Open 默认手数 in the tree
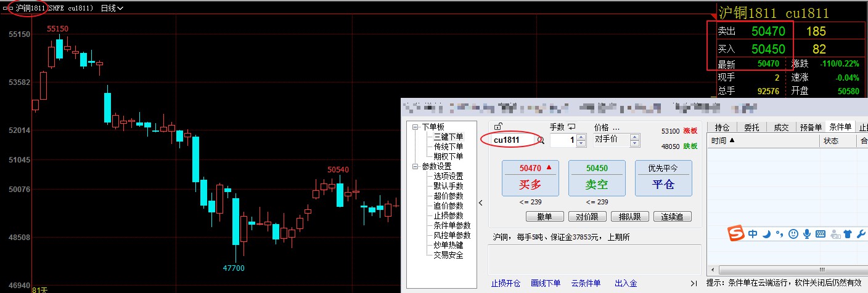Screen dimensions: 868x293 point(448,186)
